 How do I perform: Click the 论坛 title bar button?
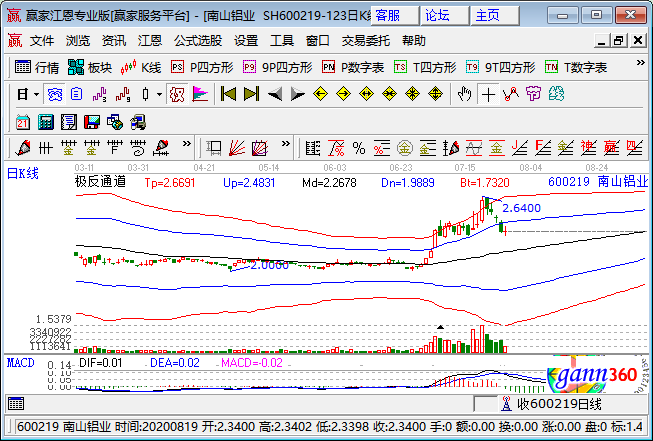pos(444,15)
